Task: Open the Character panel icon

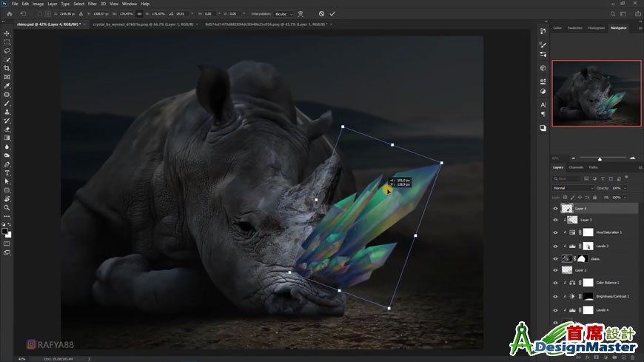Action: point(543,105)
